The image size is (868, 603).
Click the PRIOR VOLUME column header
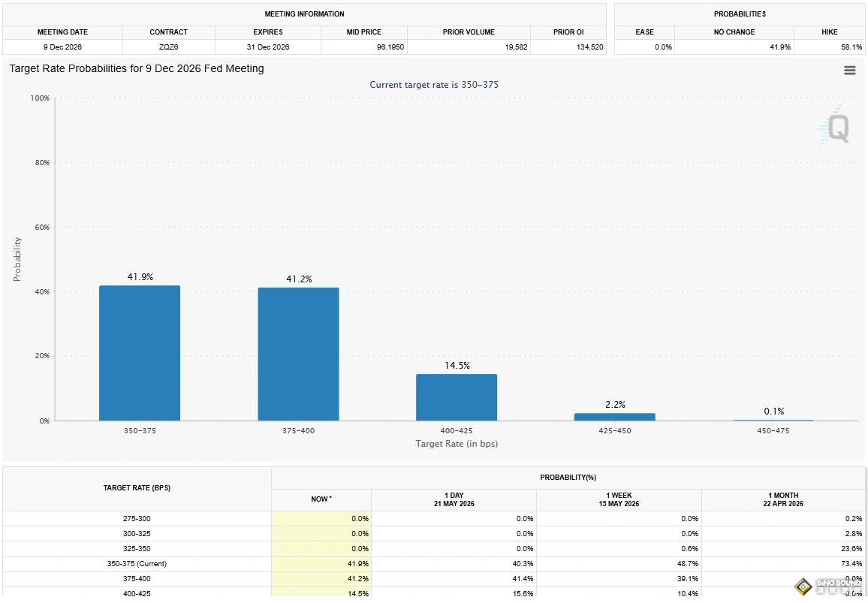pos(469,32)
